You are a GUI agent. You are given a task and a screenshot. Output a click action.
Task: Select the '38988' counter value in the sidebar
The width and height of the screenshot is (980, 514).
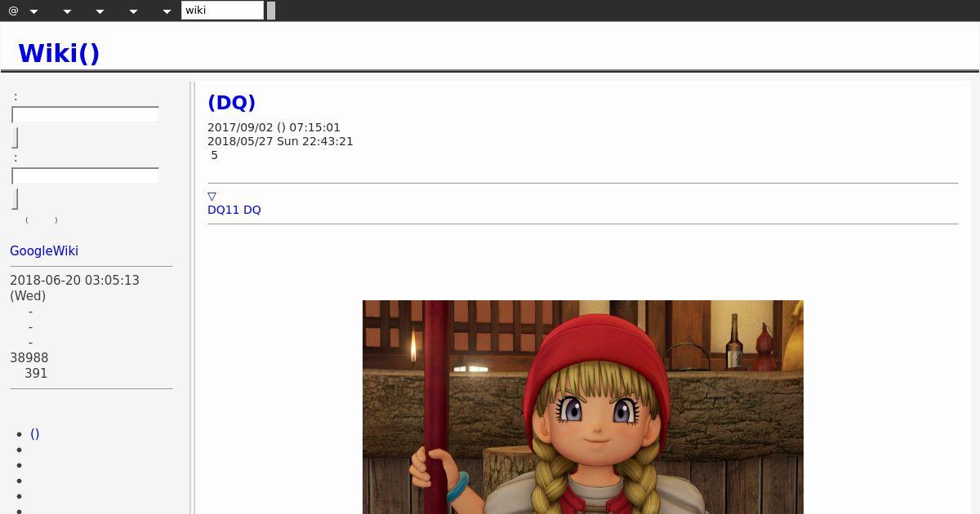(x=29, y=357)
